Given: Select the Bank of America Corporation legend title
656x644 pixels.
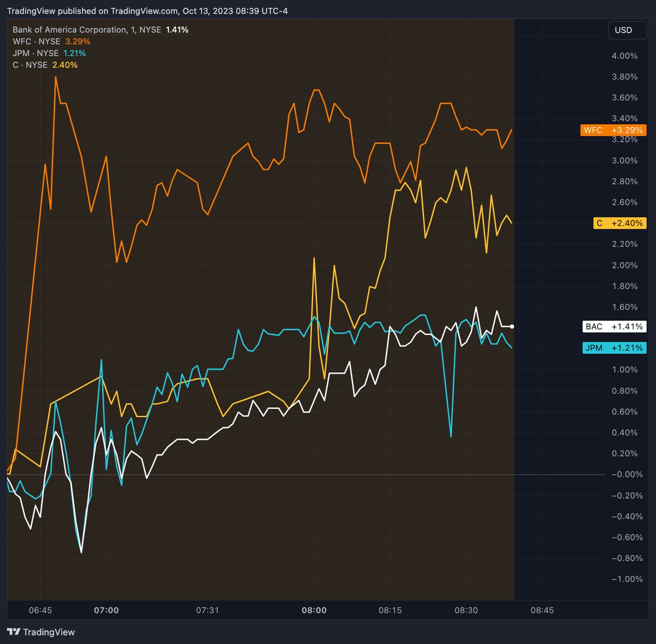Looking at the screenshot, I should coord(87,30).
